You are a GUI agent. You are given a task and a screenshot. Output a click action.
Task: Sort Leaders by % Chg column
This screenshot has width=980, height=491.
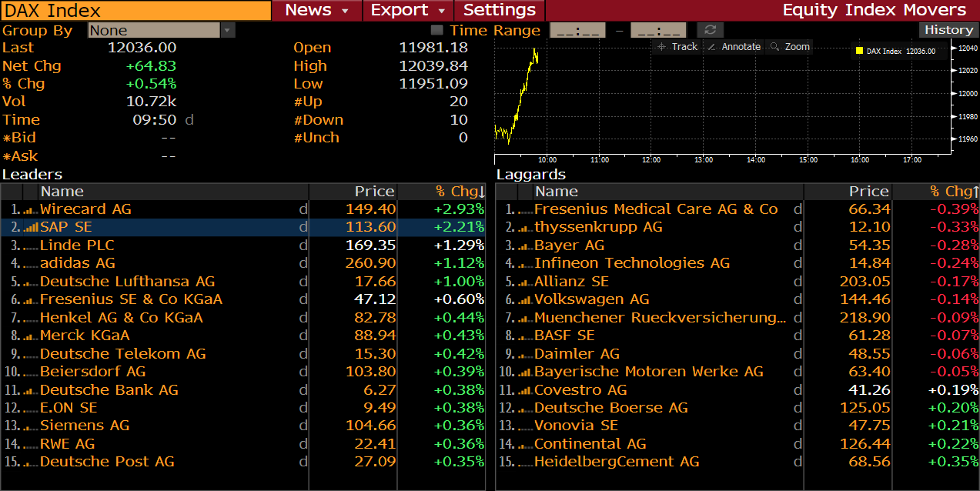click(460, 192)
